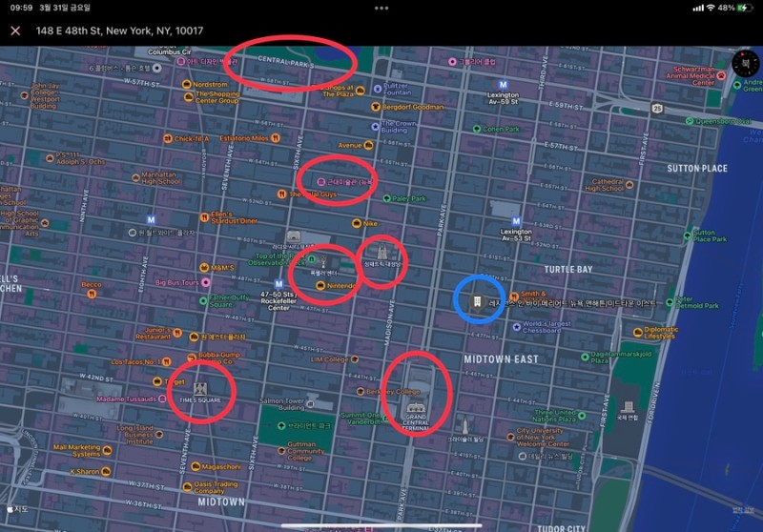763x532 pixels.
Task: Open City University of New York Welcome Center
Action: pyautogui.click(x=510, y=437)
